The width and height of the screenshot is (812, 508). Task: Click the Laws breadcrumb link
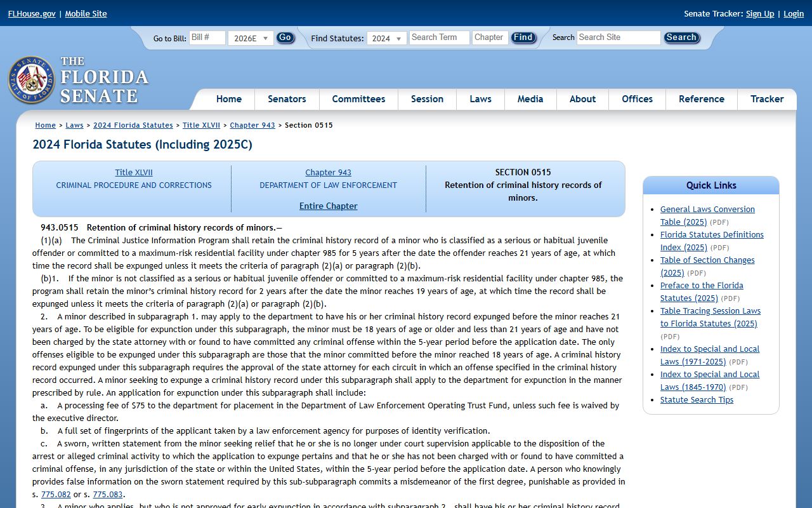click(74, 125)
